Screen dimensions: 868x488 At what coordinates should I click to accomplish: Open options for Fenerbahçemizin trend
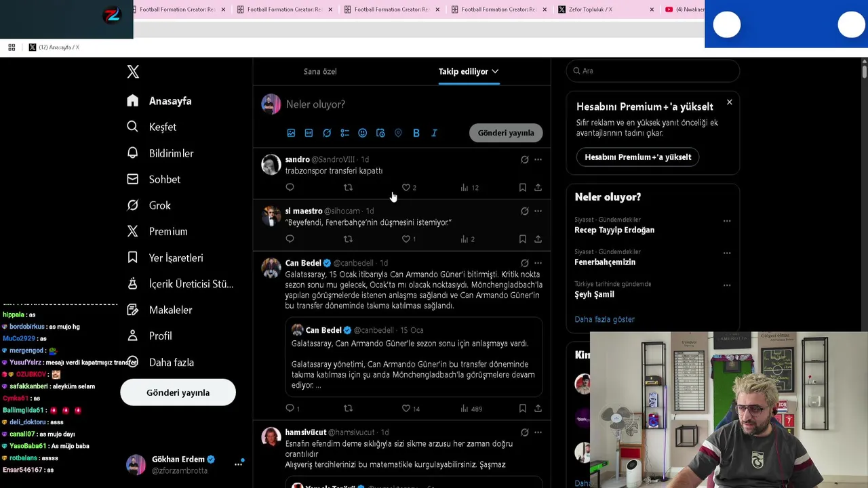(726, 253)
